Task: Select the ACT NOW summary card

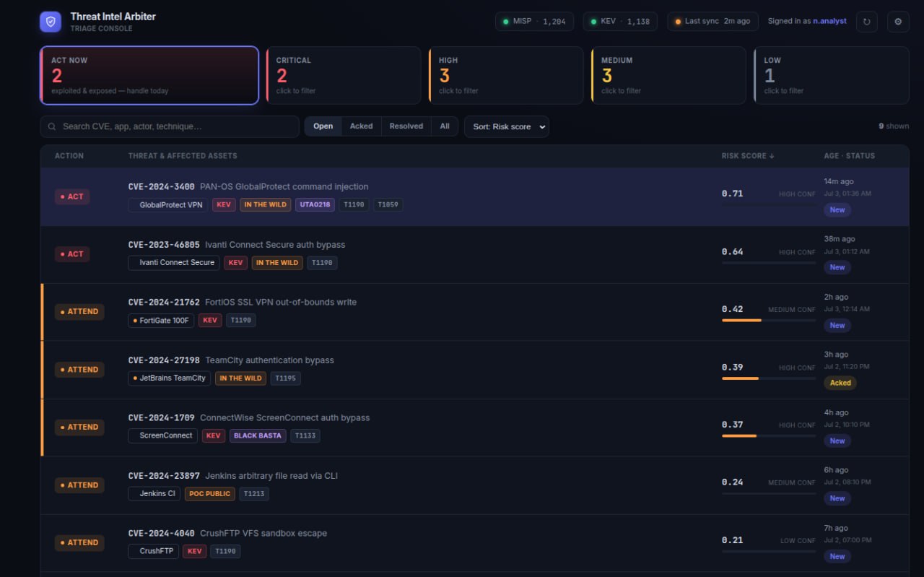Action: click(x=149, y=76)
